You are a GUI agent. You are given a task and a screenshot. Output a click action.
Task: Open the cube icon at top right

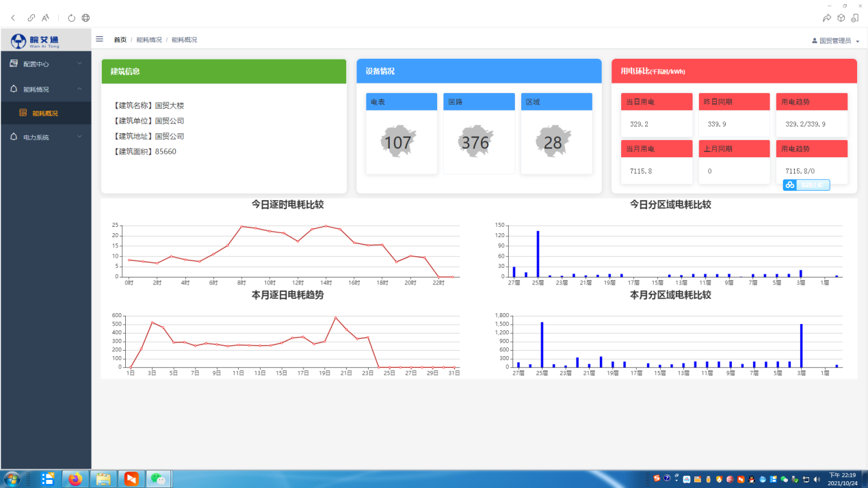(x=841, y=18)
